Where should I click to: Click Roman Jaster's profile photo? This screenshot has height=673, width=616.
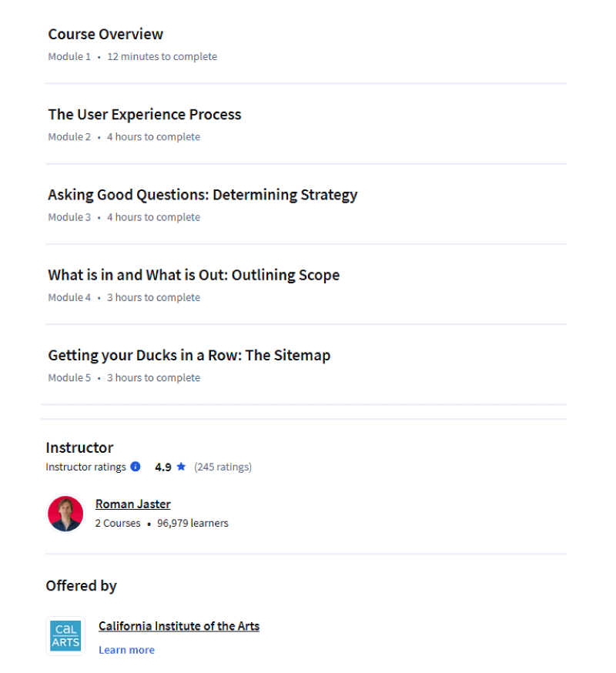(65, 514)
